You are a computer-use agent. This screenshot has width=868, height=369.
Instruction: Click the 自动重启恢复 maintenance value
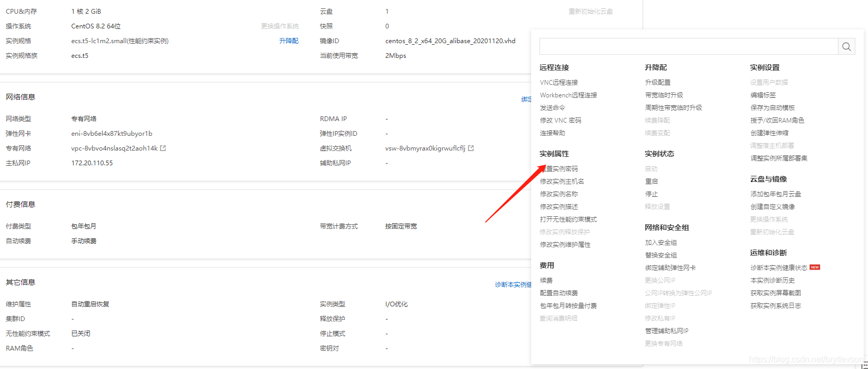[x=91, y=304]
